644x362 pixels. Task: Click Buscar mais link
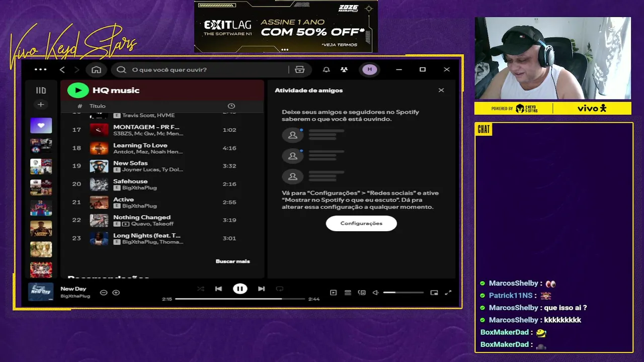[x=232, y=261]
